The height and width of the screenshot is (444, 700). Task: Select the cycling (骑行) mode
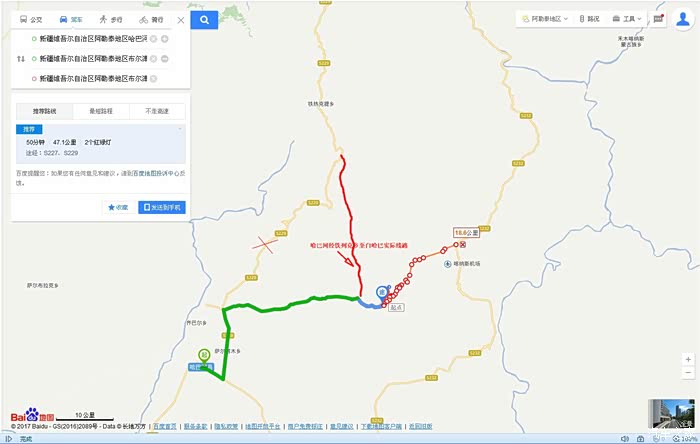tap(151, 20)
